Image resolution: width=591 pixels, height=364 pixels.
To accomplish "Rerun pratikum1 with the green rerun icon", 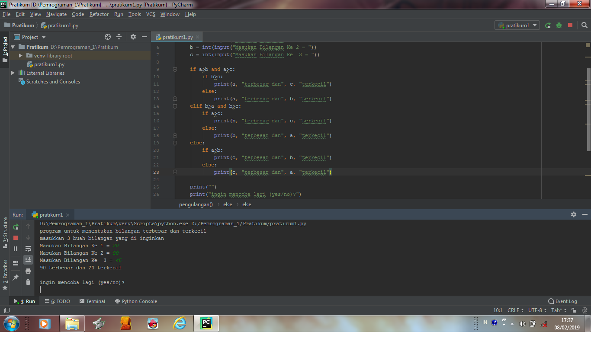I will pos(16,226).
